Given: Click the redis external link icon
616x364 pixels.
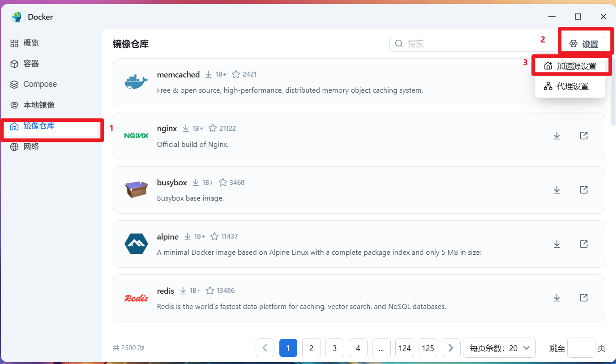Looking at the screenshot, I should coord(584,298).
